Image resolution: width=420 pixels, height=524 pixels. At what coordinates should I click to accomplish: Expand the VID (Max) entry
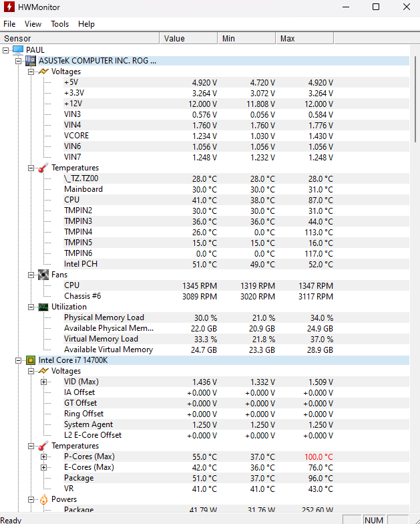click(44, 382)
